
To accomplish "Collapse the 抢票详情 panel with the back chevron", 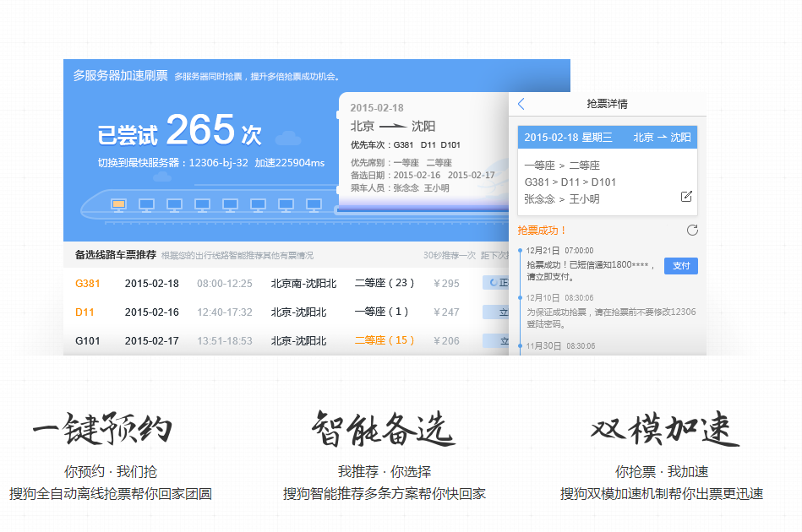I will click(520, 103).
